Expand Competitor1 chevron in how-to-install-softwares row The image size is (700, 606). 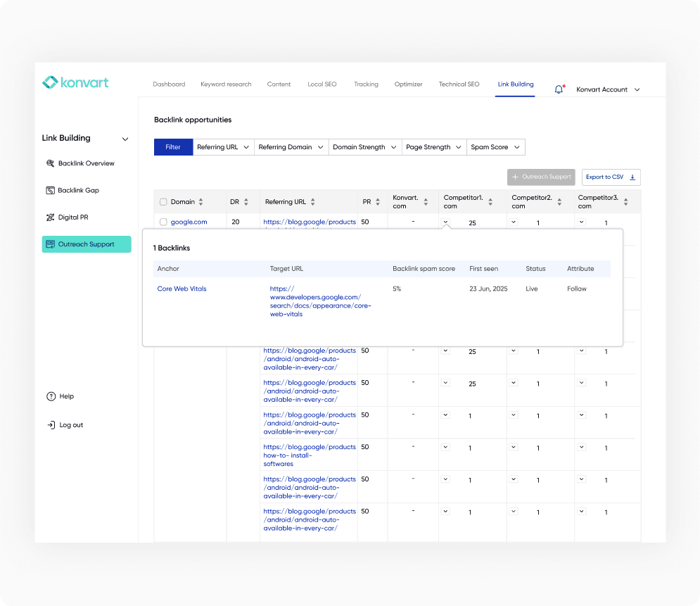[445, 447]
